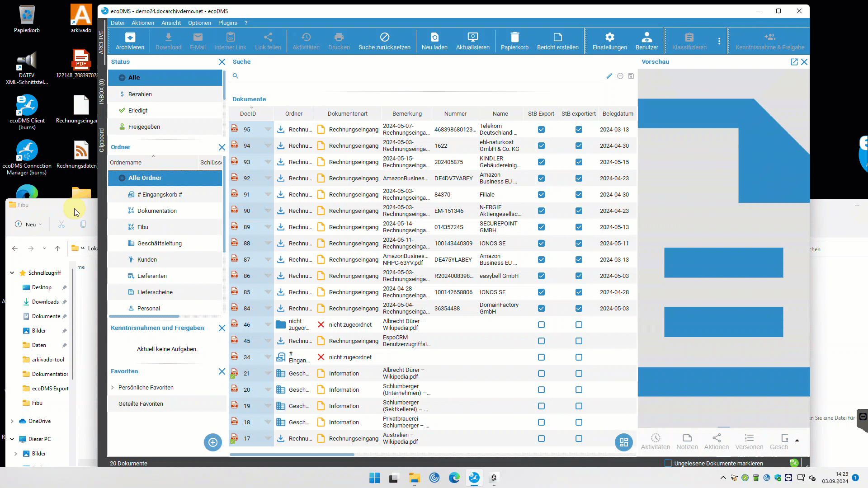
Task: Expand OneDrive in the Explorer tree
Action: 12,421
